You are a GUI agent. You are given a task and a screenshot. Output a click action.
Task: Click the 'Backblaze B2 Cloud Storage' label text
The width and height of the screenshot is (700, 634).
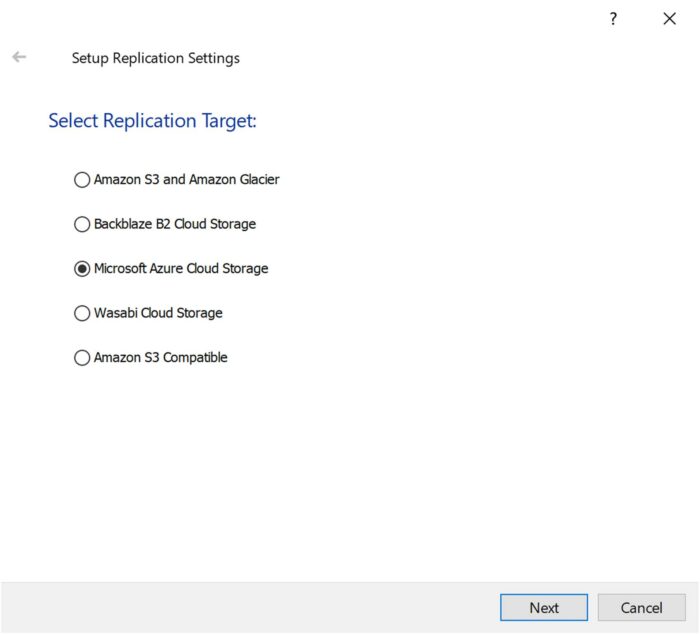pos(175,224)
